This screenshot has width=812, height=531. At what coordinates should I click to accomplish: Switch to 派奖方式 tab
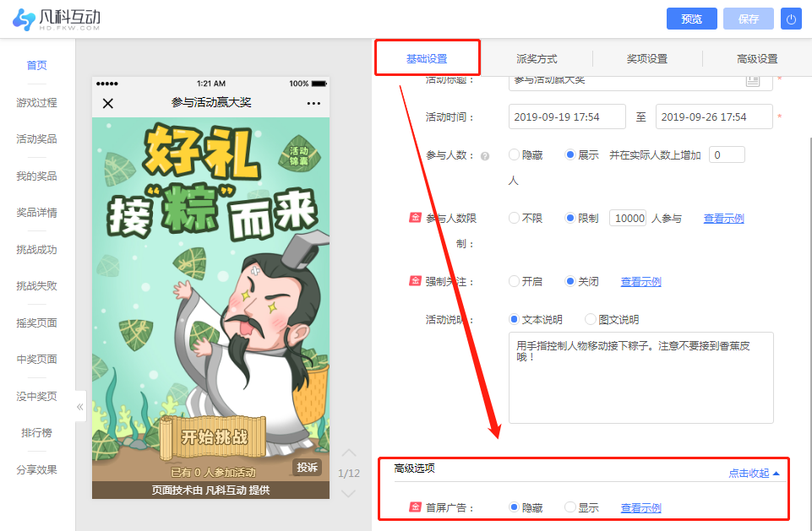tap(537, 58)
